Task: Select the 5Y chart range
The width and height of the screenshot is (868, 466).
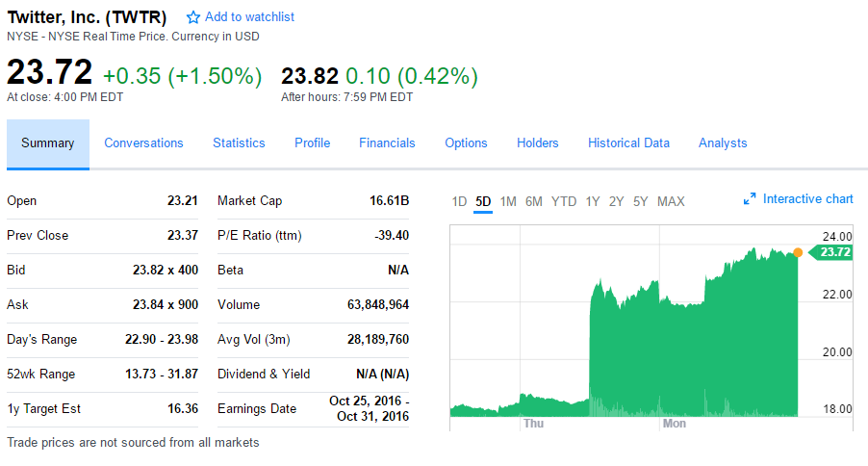Action: (x=641, y=201)
